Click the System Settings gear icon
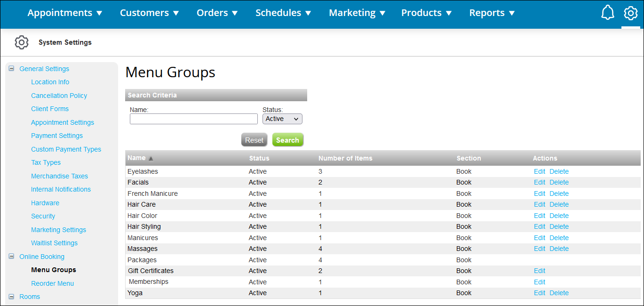The width and height of the screenshot is (644, 306). coord(22,42)
